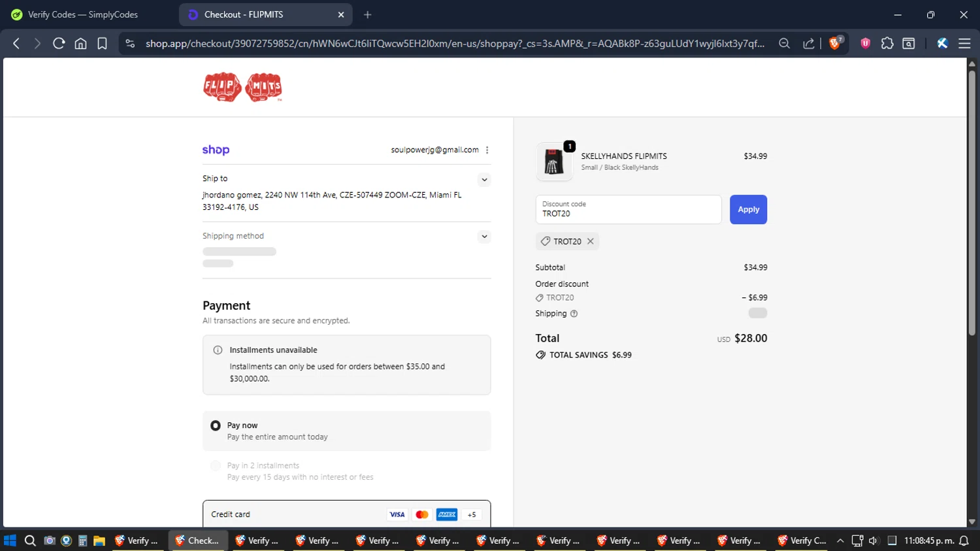The width and height of the screenshot is (980, 551).
Task: Open Windows taskbar search
Action: click(30, 541)
